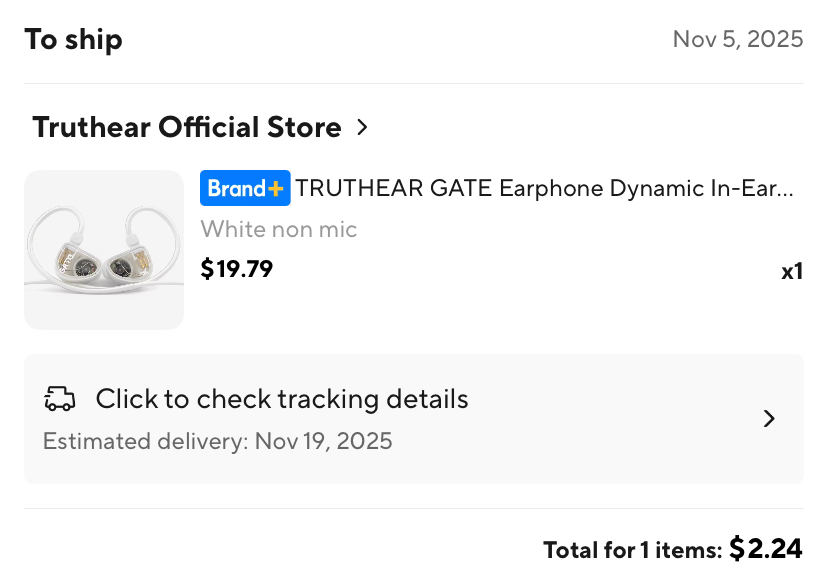Image resolution: width=828 pixels, height=585 pixels.
Task: Open store via chevron beside Truthear Official Store
Action: [x=363, y=128]
